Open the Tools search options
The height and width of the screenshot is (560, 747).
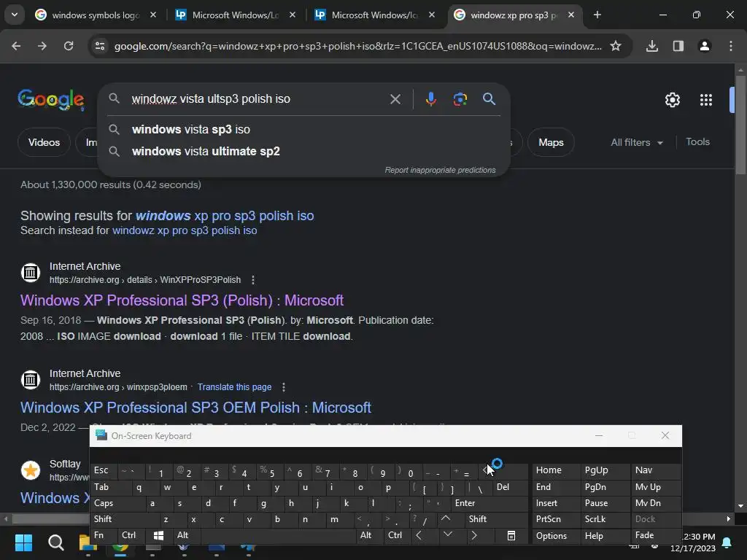click(x=697, y=142)
